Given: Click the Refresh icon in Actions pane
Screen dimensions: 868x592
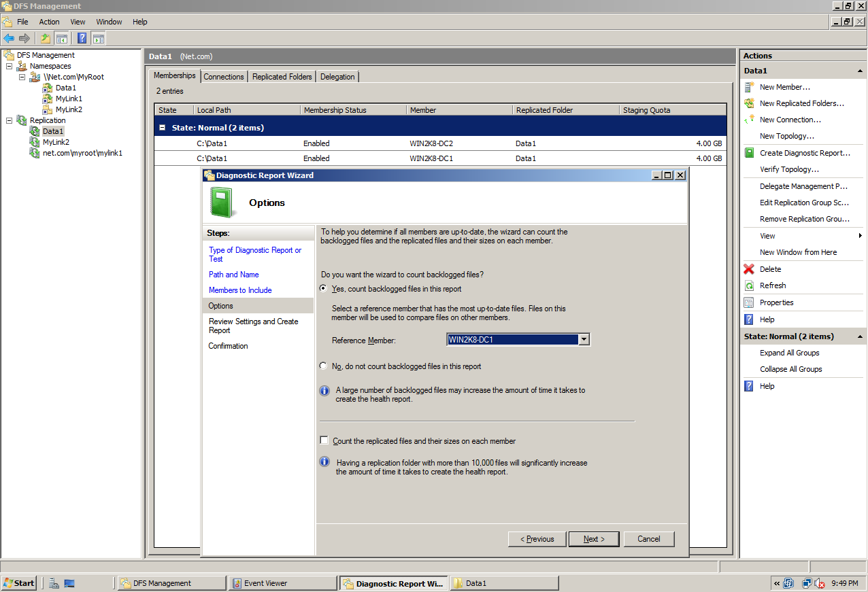Looking at the screenshot, I should pos(750,285).
